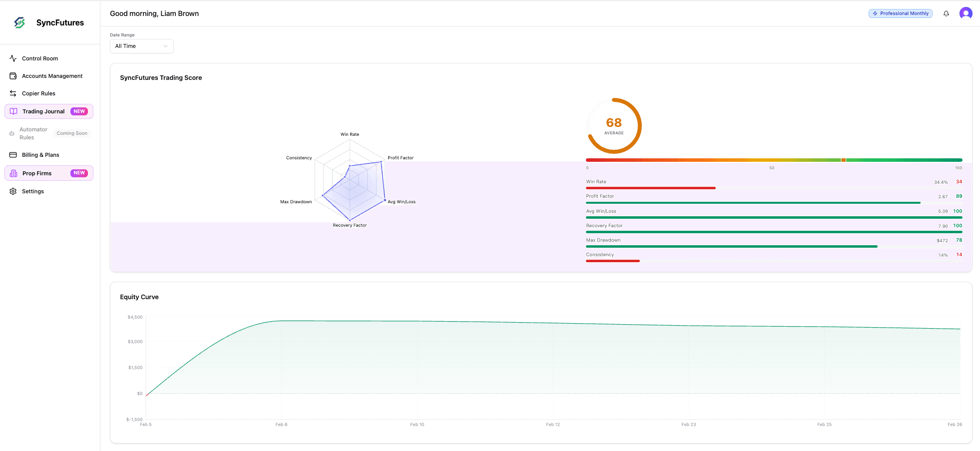Open the user profile avatar
Screen dimensions: 980x451
click(x=966, y=13)
